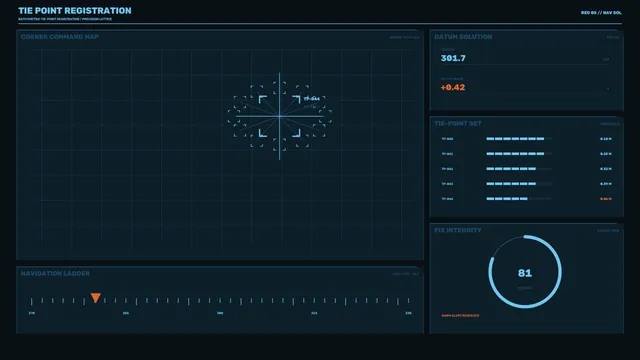Image resolution: width=640 pixels, height=360 pixels.
Task: Click the orange residual value in the TP-044 row
Action: tap(606, 199)
